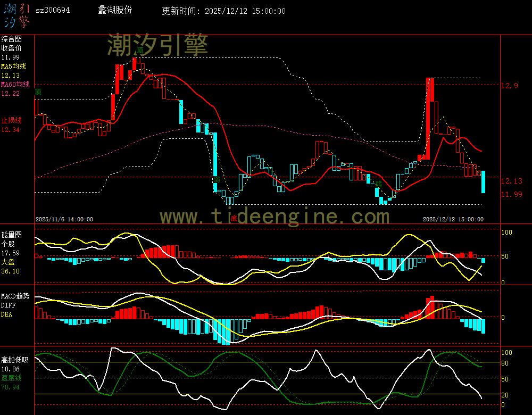Select the 止损线 legend label

click(x=11, y=120)
